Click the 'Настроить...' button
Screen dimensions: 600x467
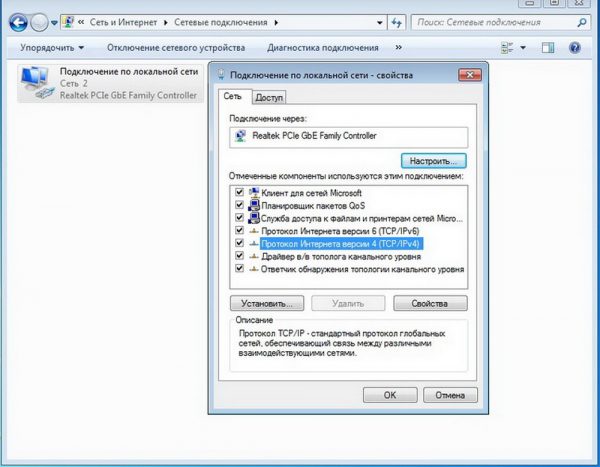pos(434,161)
